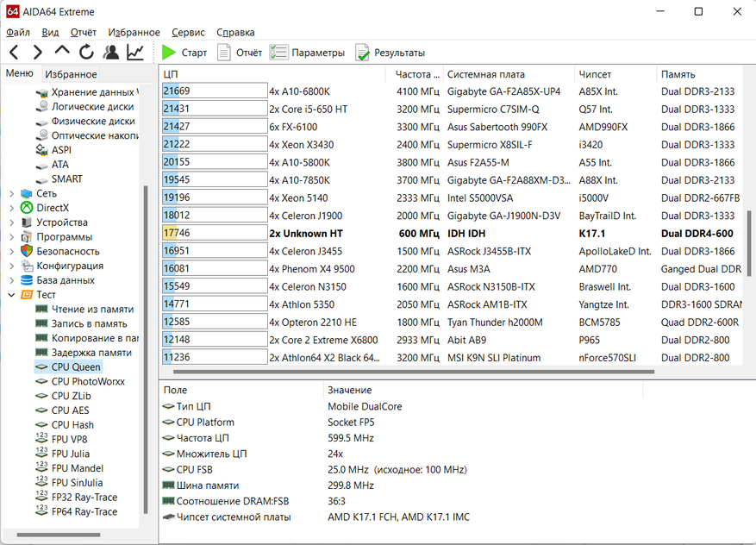756x545 pixels.
Task: Expand the Сеть tree node
Action: pos(11,193)
